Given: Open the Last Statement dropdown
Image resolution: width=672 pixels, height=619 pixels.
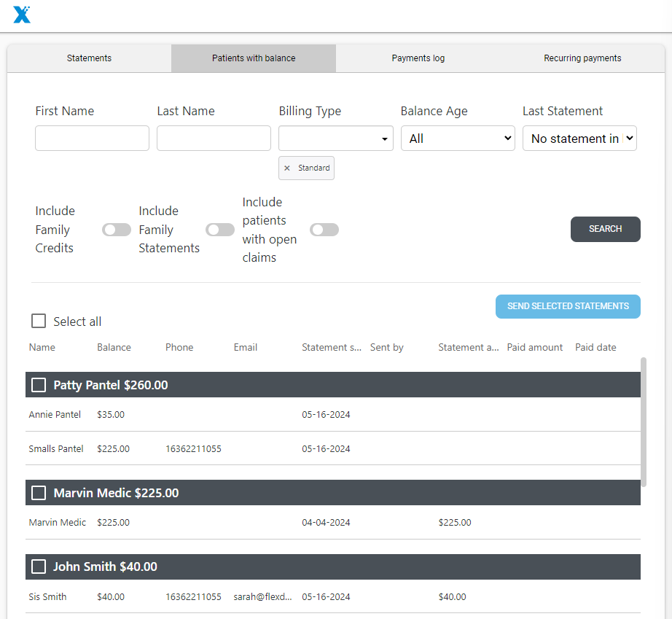Looking at the screenshot, I should 580,138.
